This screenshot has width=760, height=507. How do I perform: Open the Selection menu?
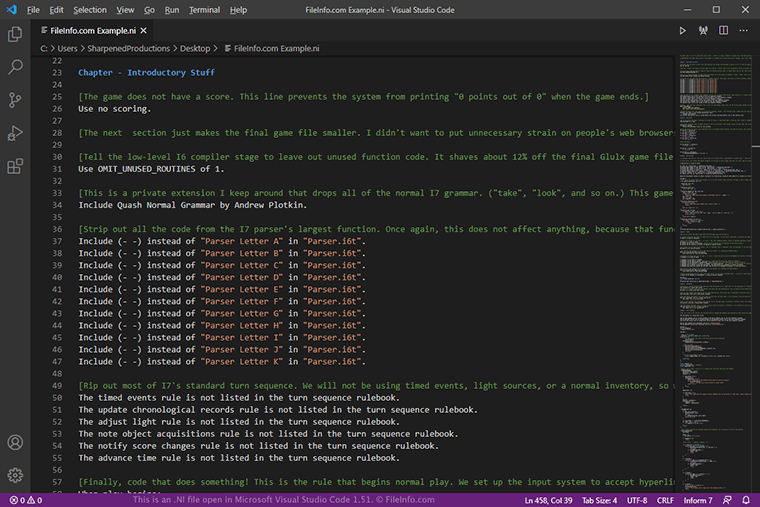pyautogui.click(x=90, y=9)
